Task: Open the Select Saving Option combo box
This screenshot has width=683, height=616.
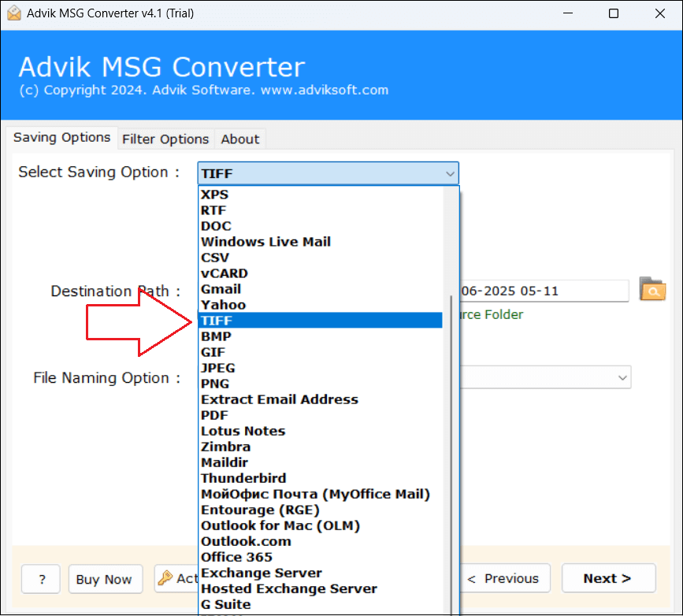Action: pos(328,173)
